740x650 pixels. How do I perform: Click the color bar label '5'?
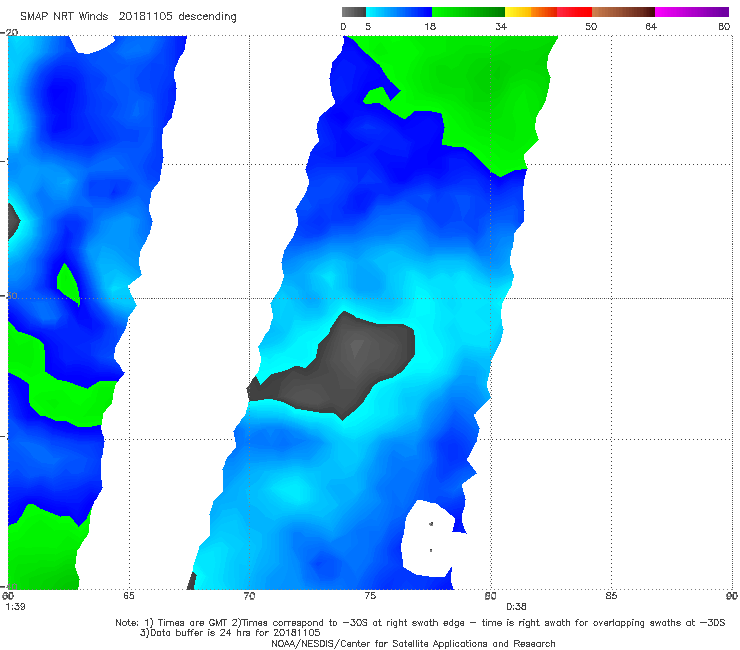tap(368, 27)
